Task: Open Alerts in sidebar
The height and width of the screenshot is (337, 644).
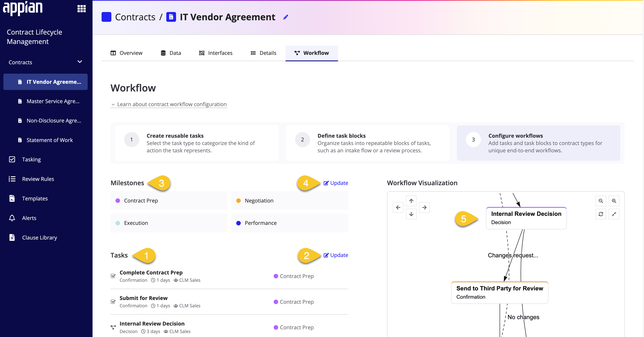Action: point(23,218)
